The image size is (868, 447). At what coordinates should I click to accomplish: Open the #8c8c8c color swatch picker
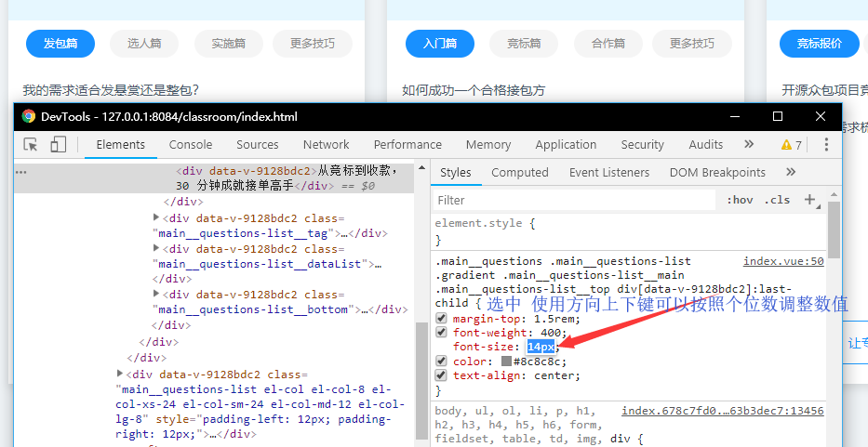506,362
